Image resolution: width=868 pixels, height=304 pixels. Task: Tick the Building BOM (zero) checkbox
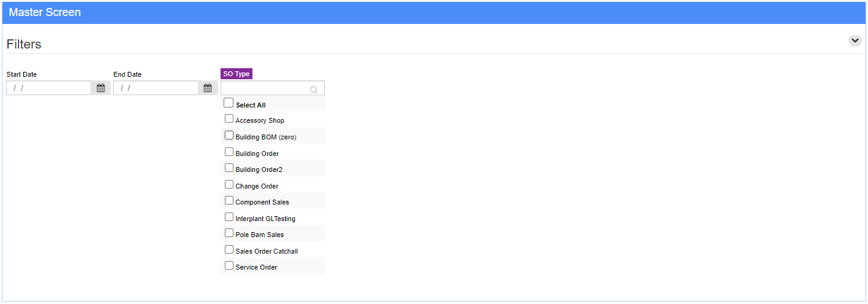point(229,135)
